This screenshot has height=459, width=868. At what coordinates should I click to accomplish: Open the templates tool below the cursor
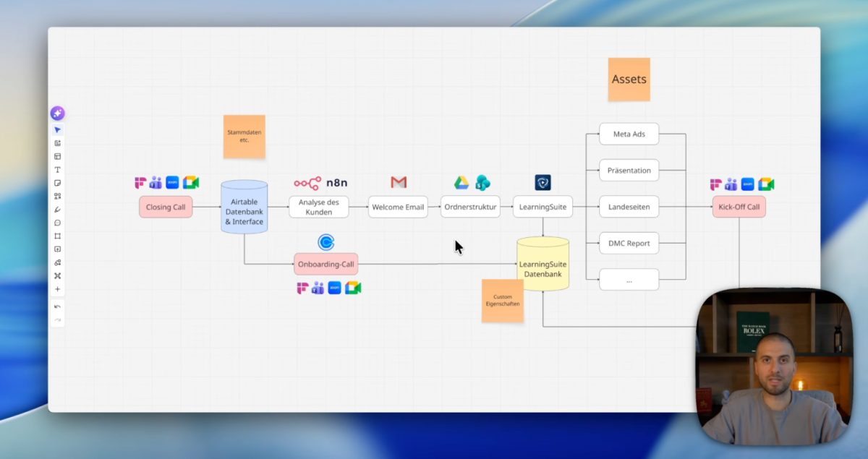57,143
